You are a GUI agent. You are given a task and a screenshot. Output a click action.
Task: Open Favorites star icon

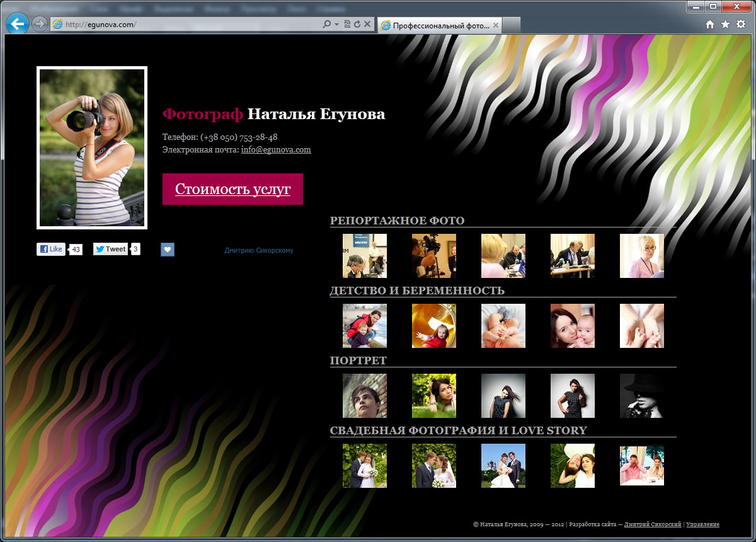725,25
